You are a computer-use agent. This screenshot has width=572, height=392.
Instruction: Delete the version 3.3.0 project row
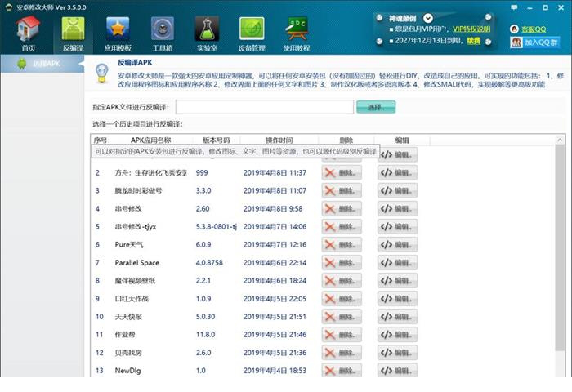(x=342, y=190)
